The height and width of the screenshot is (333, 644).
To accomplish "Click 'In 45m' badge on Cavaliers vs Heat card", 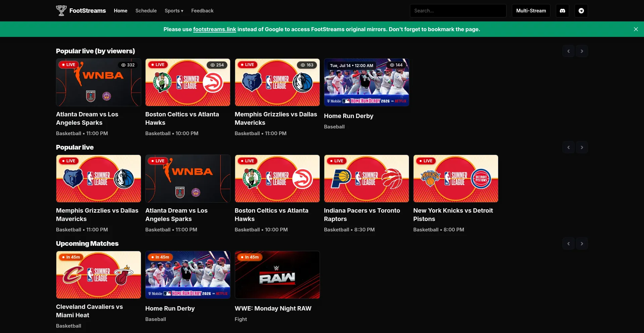I will pyautogui.click(x=71, y=257).
